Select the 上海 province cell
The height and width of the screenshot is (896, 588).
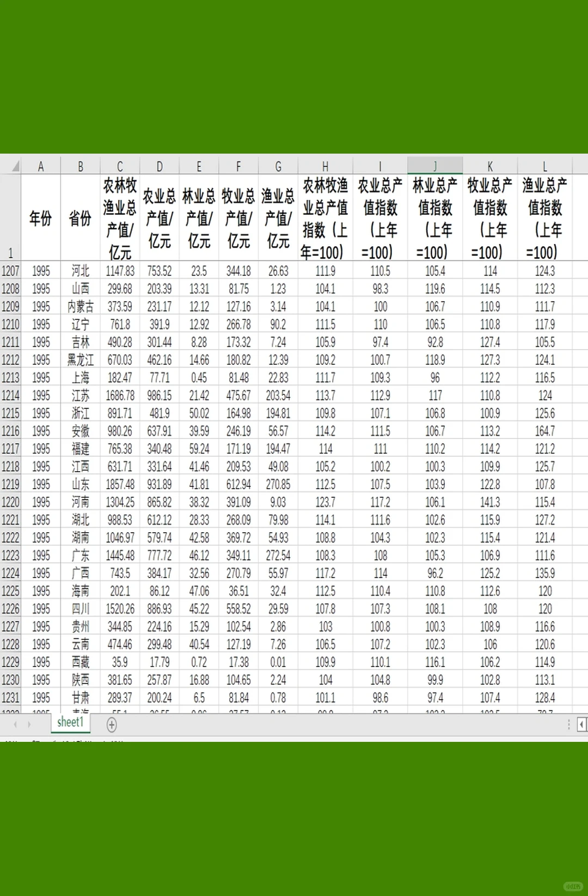point(81,377)
